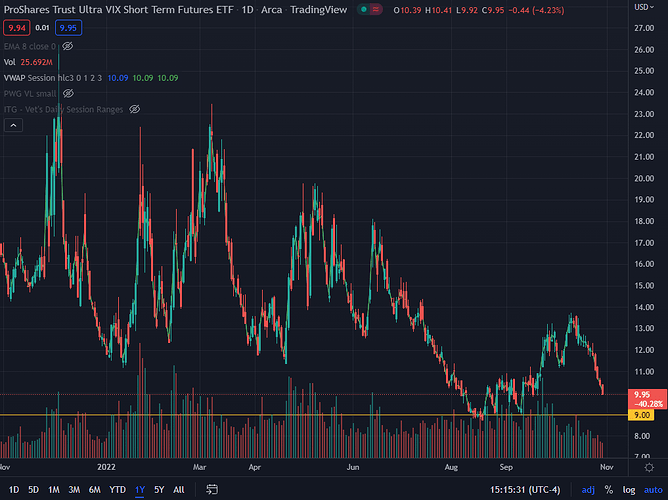Toggle log scale mode
Viewport: 668px width, 500px height.
(629, 490)
